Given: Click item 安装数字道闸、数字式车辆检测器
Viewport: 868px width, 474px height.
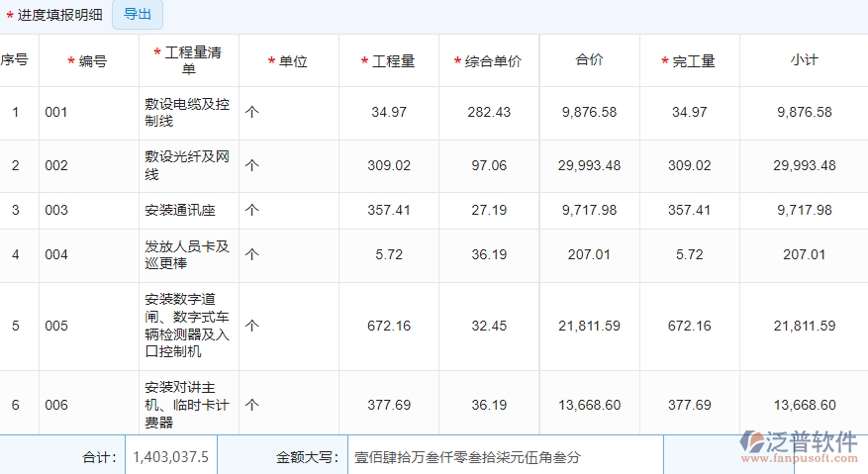Looking at the screenshot, I should [x=187, y=326].
